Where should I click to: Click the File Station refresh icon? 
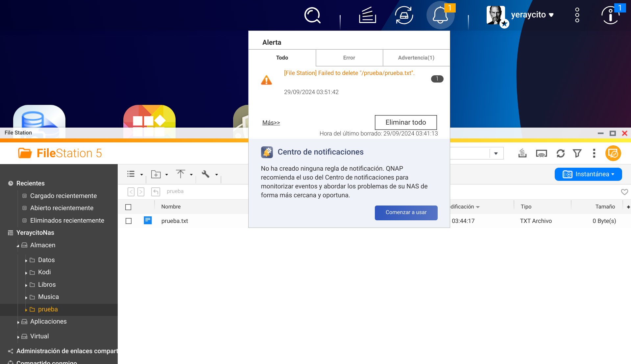click(x=560, y=153)
